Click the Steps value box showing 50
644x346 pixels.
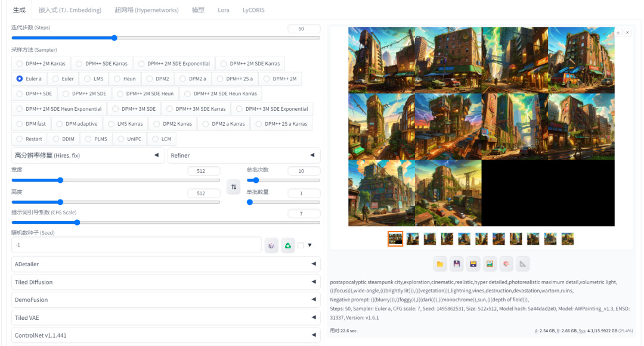point(304,29)
